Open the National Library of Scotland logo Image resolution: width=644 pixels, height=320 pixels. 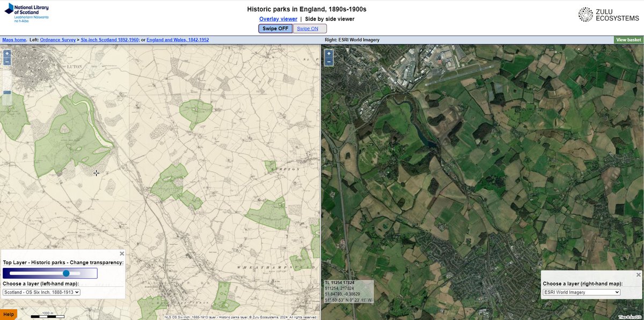click(x=26, y=12)
